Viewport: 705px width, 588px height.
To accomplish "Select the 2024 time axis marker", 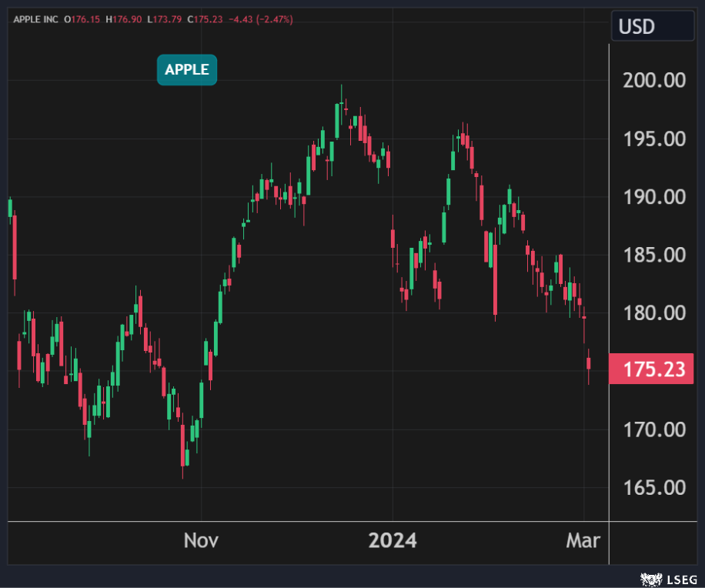I will click(393, 540).
